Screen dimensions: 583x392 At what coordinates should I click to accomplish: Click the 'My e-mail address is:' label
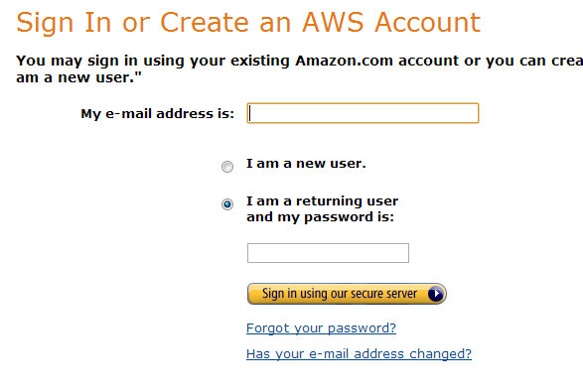[x=158, y=114]
